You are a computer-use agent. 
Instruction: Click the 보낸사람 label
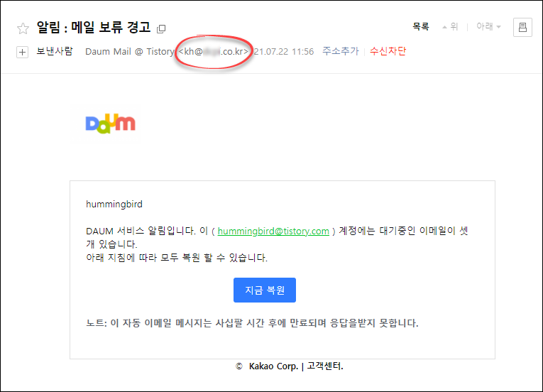click(x=55, y=51)
